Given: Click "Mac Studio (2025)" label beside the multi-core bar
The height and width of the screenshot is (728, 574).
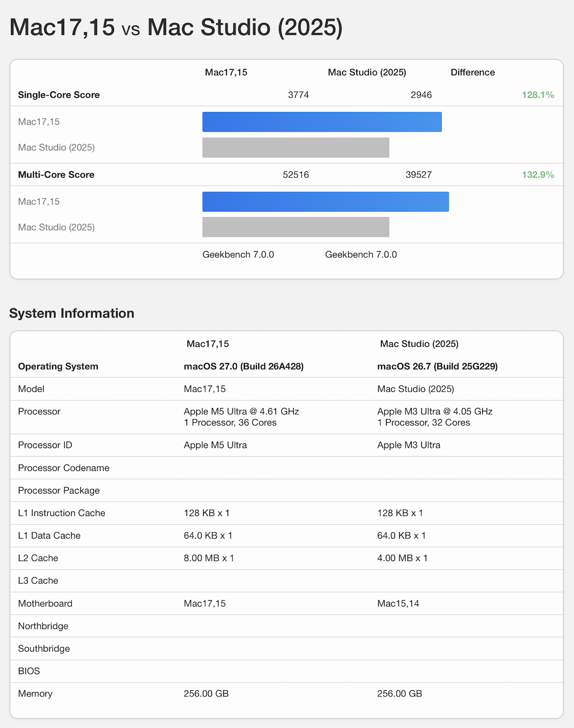Looking at the screenshot, I should [x=56, y=227].
